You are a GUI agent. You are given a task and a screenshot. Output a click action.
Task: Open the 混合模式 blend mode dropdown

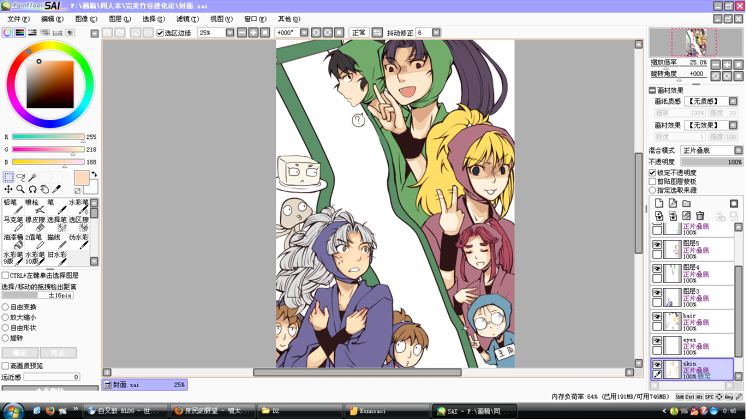738,150
